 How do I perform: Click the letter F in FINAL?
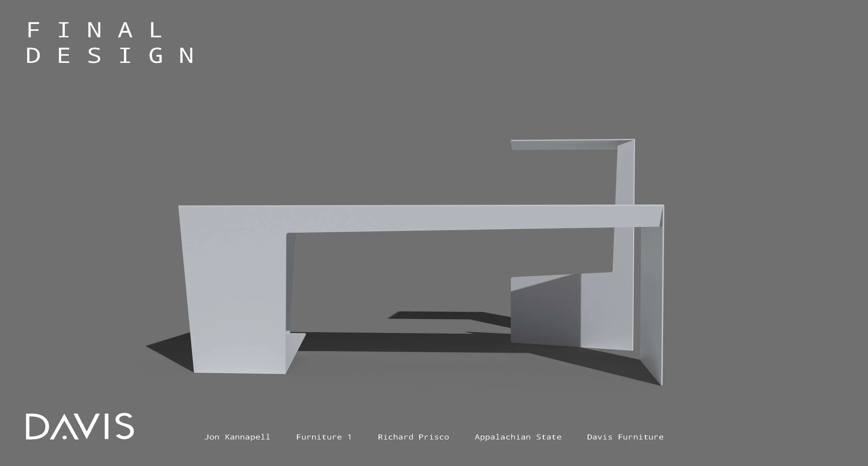[33, 30]
